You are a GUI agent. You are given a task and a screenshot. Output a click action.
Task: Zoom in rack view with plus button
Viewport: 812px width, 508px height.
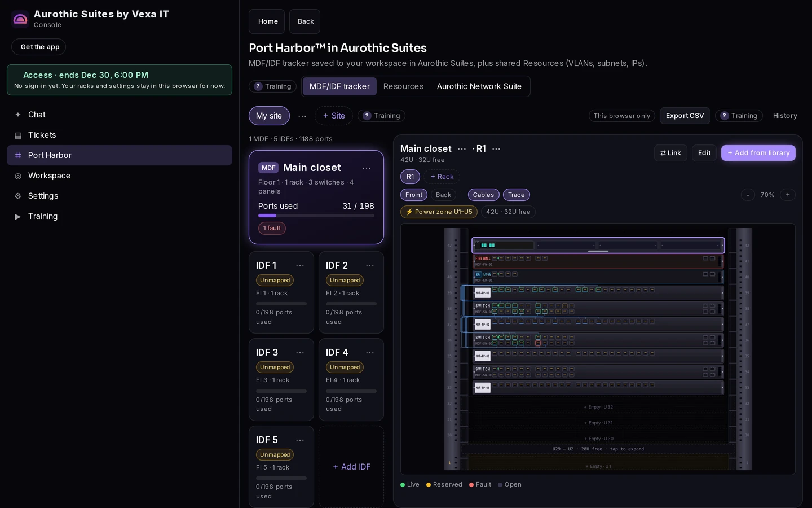(788, 195)
